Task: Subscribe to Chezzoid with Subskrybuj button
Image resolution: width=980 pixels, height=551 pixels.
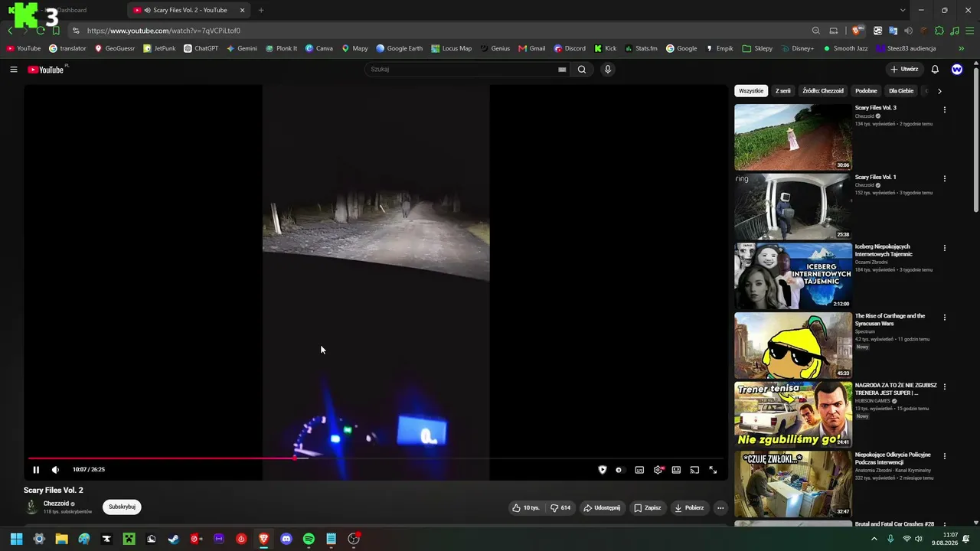Action: 122,507
